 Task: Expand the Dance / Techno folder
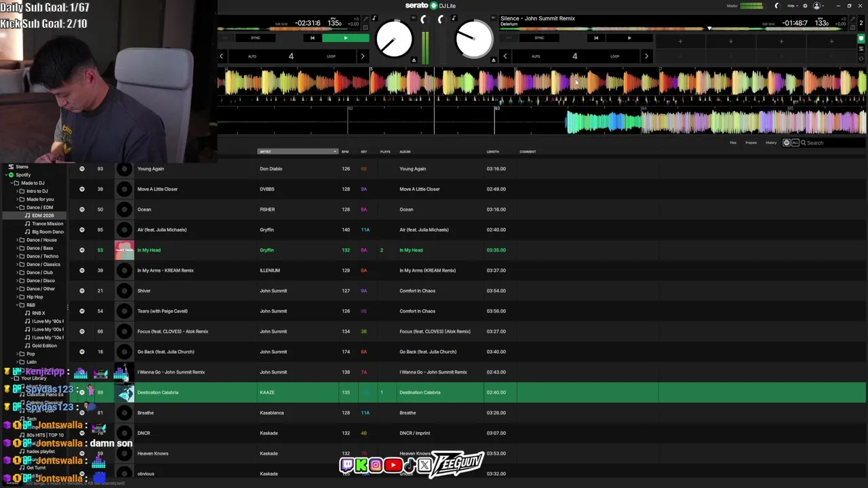[x=17, y=256]
